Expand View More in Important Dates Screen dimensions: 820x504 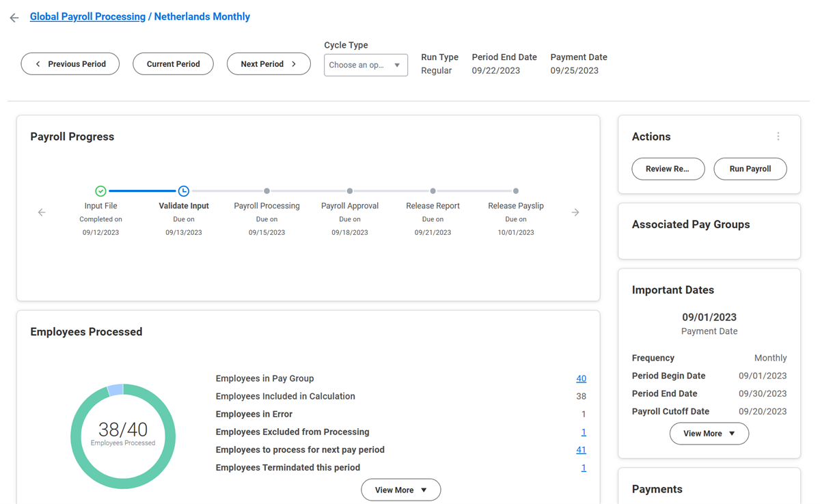[709, 434]
